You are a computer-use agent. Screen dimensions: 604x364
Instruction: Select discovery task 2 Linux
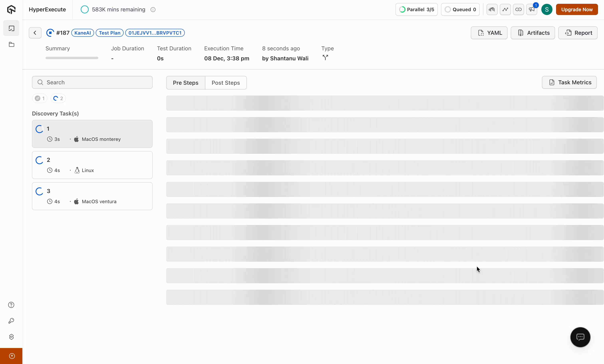click(x=92, y=165)
